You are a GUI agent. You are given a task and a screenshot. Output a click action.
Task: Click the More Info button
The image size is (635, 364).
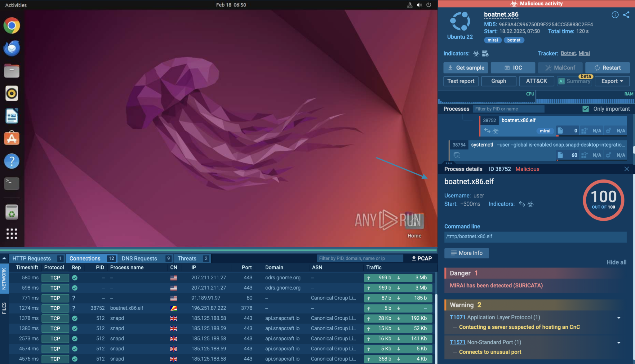(x=466, y=253)
